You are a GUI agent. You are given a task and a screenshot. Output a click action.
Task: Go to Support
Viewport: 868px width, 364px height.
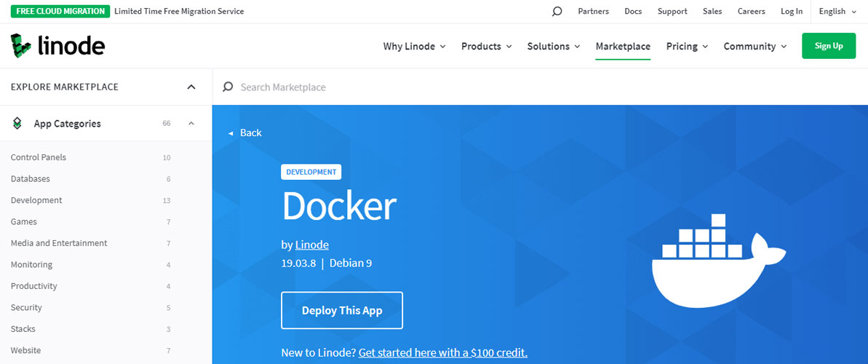click(x=672, y=11)
